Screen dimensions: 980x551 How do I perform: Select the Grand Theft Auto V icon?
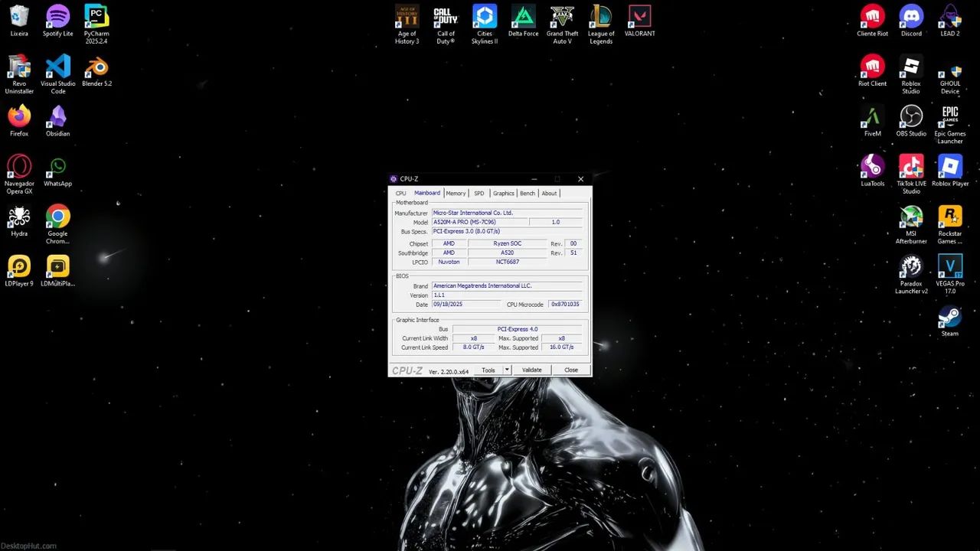click(x=562, y=24)
